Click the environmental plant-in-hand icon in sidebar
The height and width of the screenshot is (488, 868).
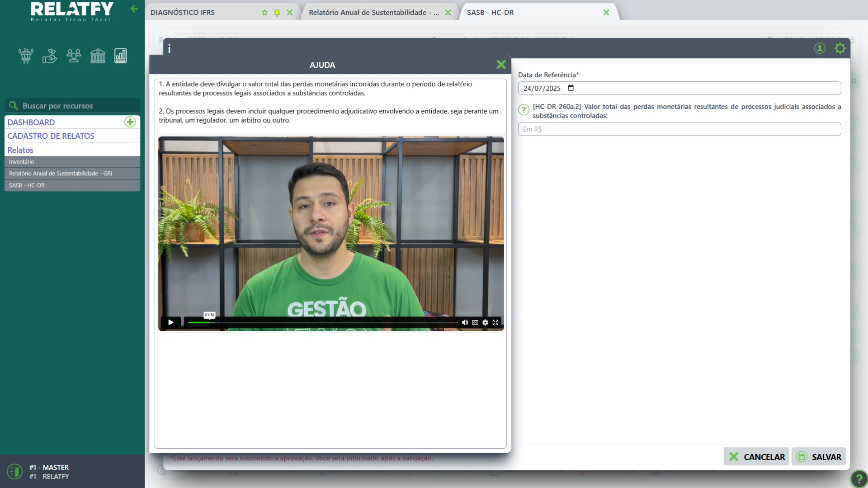coord(50,56)
